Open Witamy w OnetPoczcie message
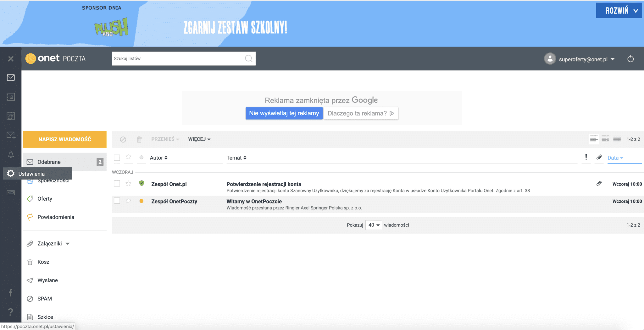 (254, 201)
